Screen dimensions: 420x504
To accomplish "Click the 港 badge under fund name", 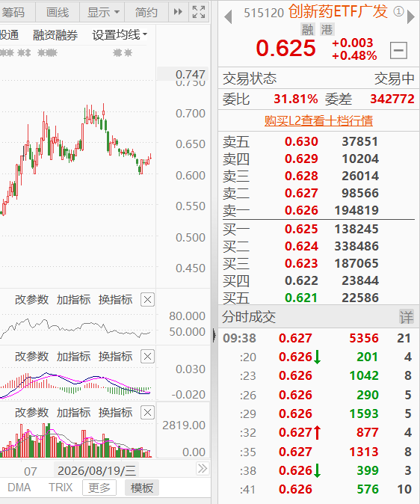I will click(x=327, y=30).
